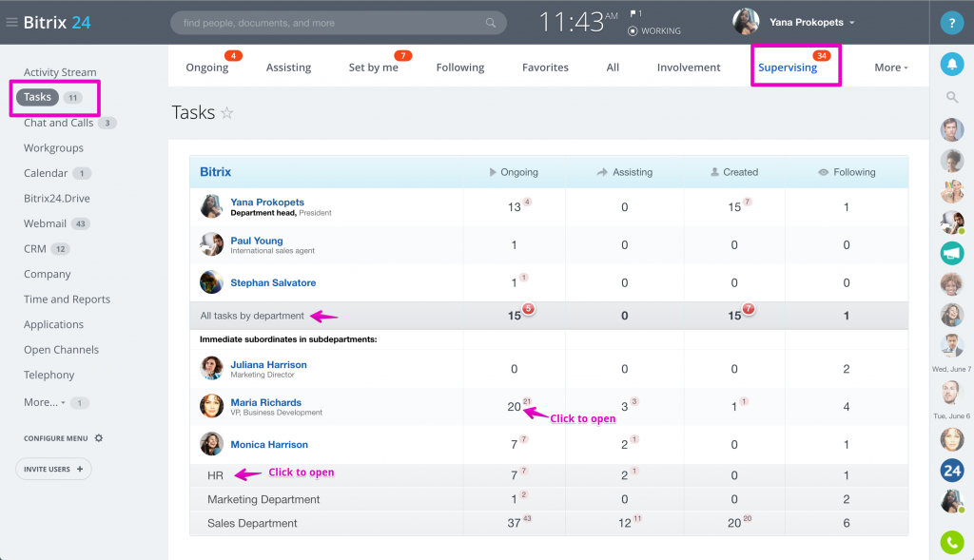Expand the More... item in left menu
Viewport: 974px width, 560px height.
tap(44, 402)
